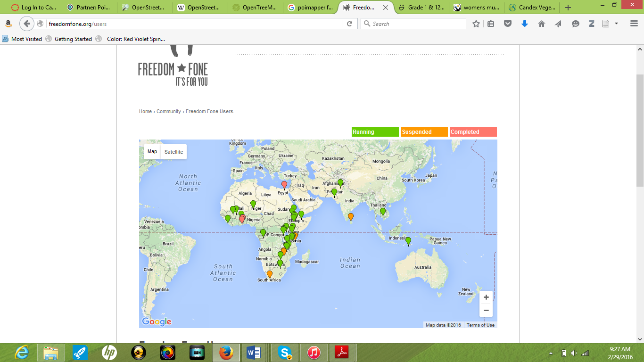Click the scrollbar down arrow
Viewport: 644px width, 362px height.
coord(640,338)
